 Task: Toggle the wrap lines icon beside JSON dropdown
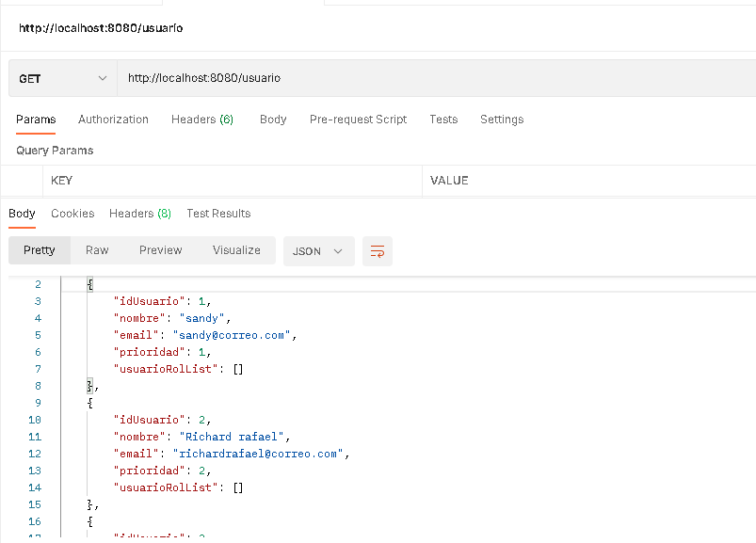(377, 251)
